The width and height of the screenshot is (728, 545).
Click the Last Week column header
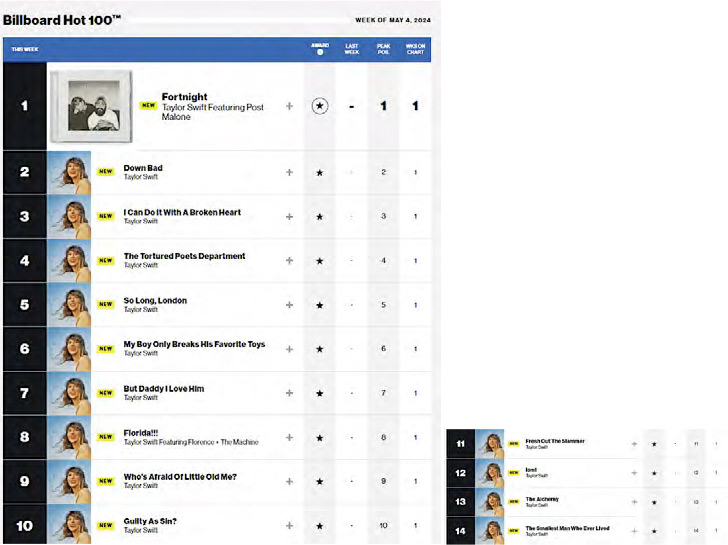tap(351, 49)
